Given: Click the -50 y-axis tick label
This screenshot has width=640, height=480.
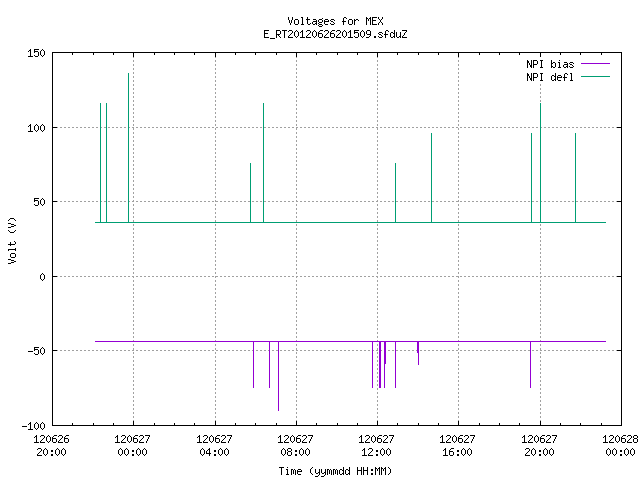Looking at the screenshot, I should click(36, 351).
